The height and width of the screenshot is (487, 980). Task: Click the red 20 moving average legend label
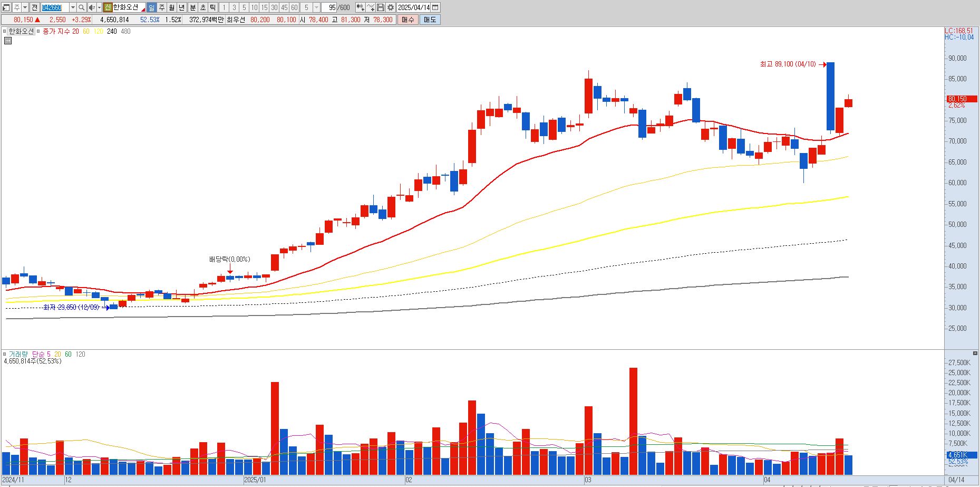[75, 31]
